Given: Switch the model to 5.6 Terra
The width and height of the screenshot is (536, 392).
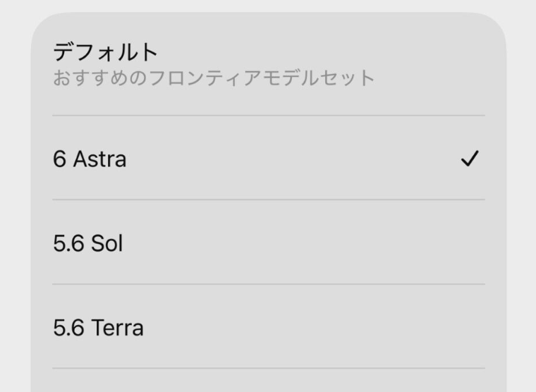Looking at the screenshot, I should 269,326.
